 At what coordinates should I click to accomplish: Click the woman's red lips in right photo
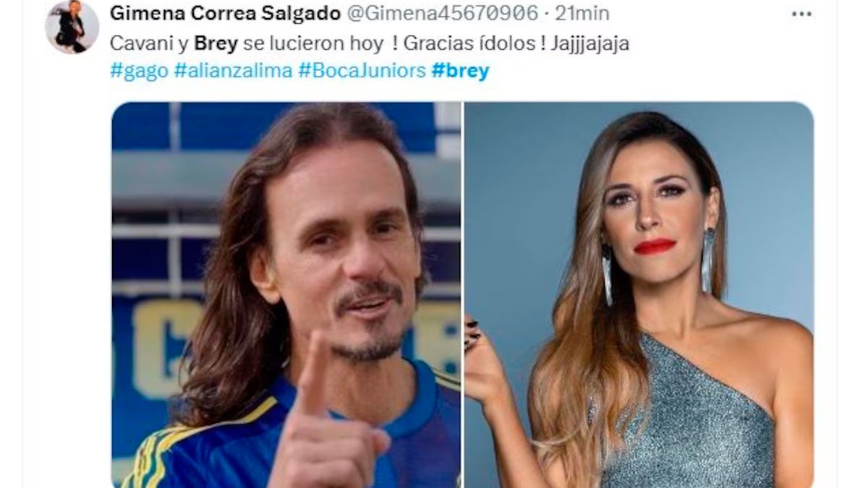pyautogui.click(x=655, y=247)
